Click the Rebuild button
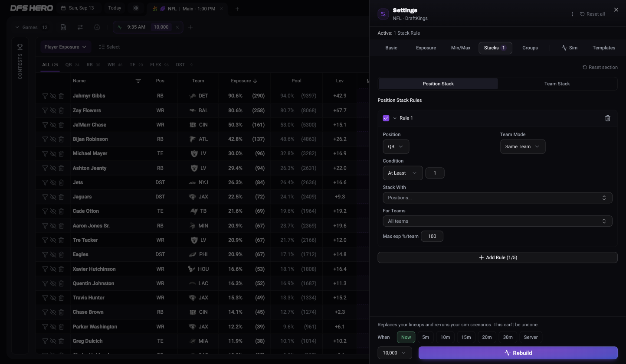This screenshot has width=626, height=364. [x=518, y=353]
